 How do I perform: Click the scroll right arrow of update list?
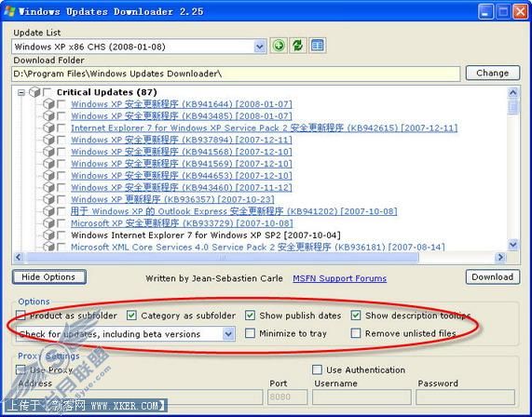pos(499,257)
